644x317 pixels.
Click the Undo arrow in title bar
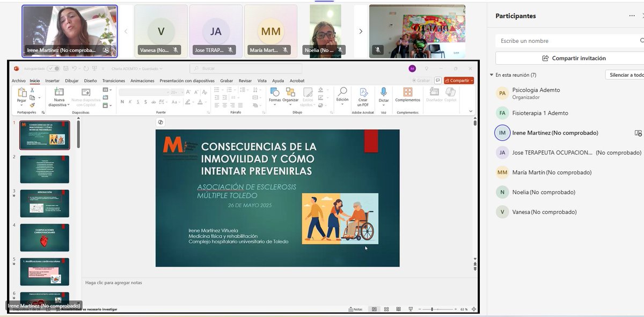click(74, 69)
